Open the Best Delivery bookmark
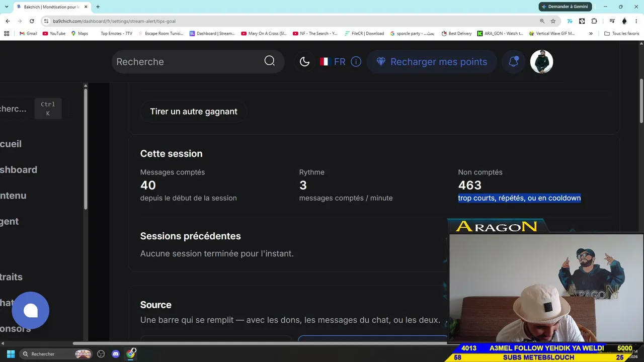The width and height of the screenshot is (644, 362). pos(457,34)
